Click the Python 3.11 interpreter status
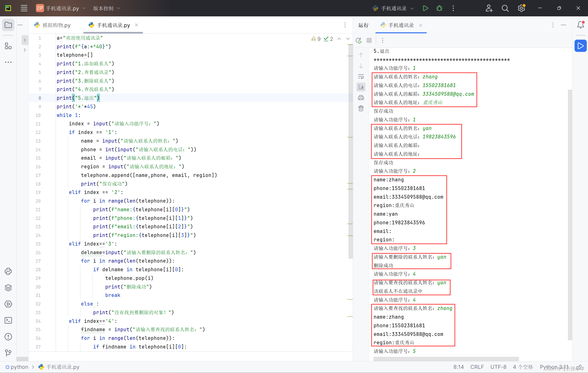Screen dimensions: 588x373 click(553, 367)
